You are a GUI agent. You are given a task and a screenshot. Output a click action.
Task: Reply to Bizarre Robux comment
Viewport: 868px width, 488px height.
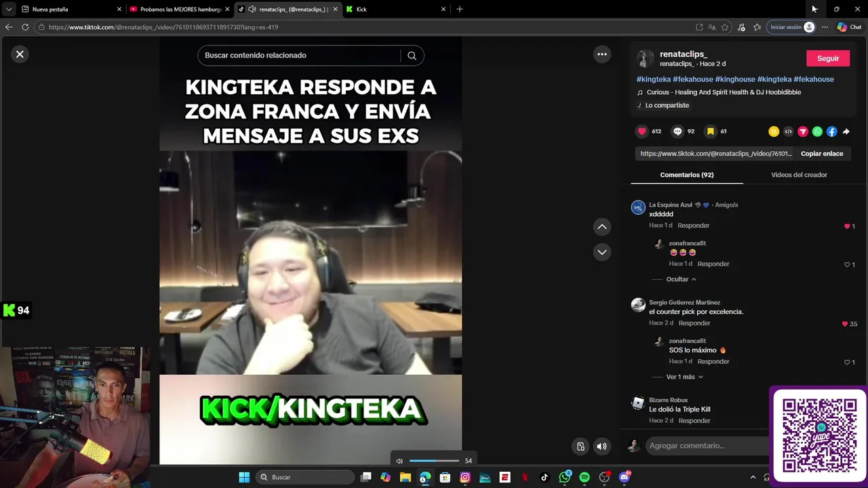(x=694, y=421)
